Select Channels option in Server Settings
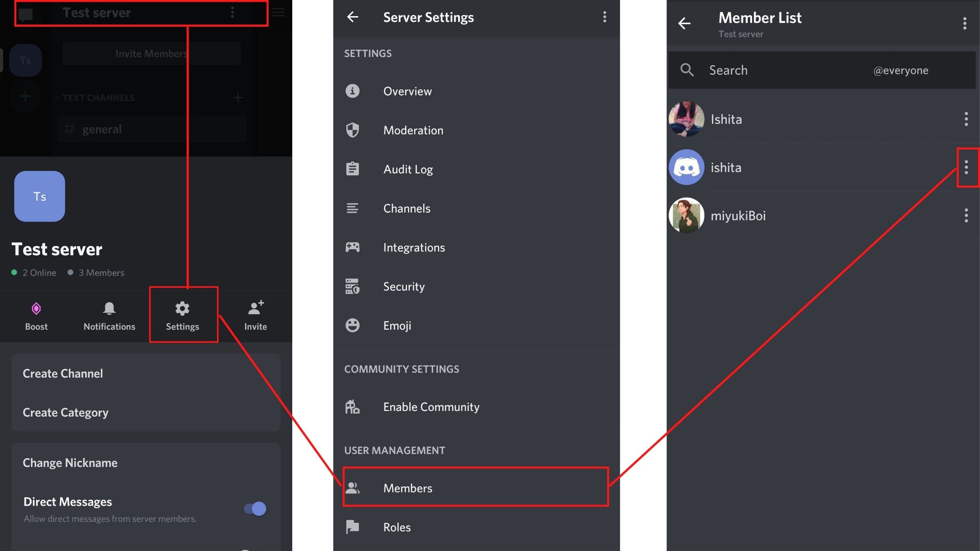The width and height of the screenshot is (980, 551). coord(406,209)
